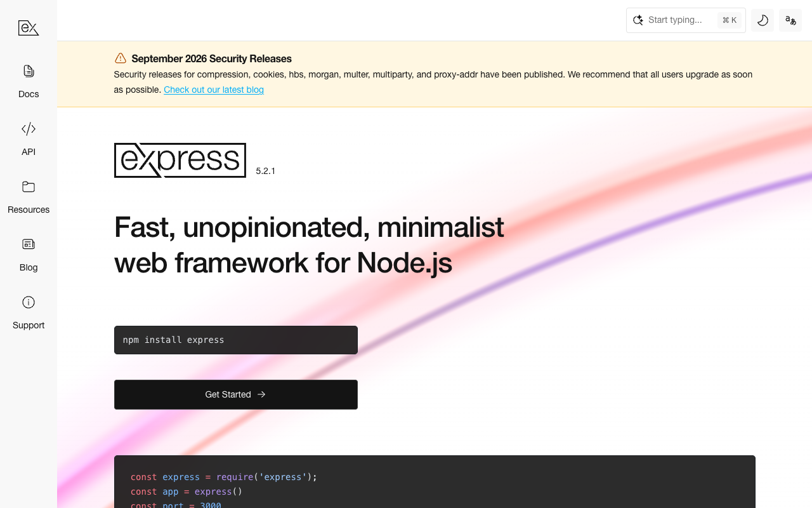The image size is (812, 508).
Task: Open the Docs page icon
Action: (x=29, y=71)
